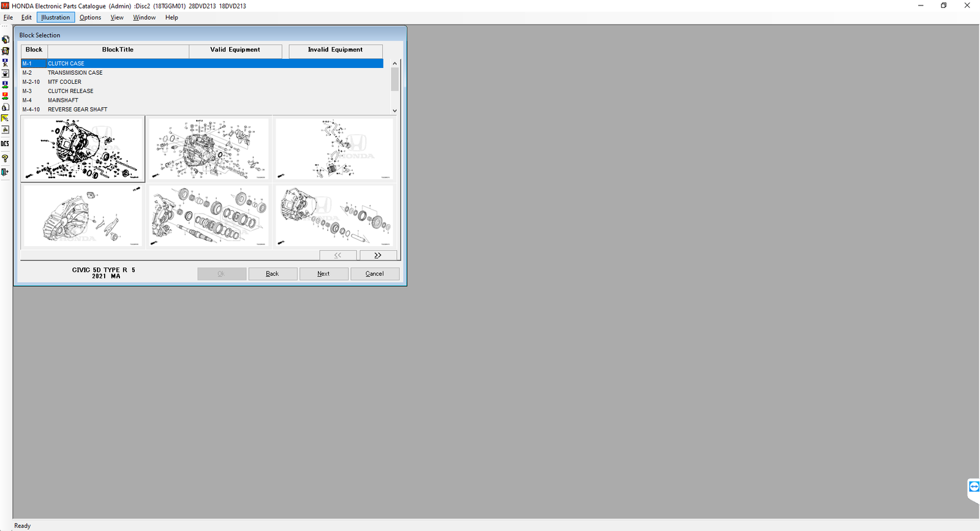This screenshot has width=980, height=531.
Task: Click the block list scrollbar thumb
Action: pyautogui.click(x=395, y=79)
